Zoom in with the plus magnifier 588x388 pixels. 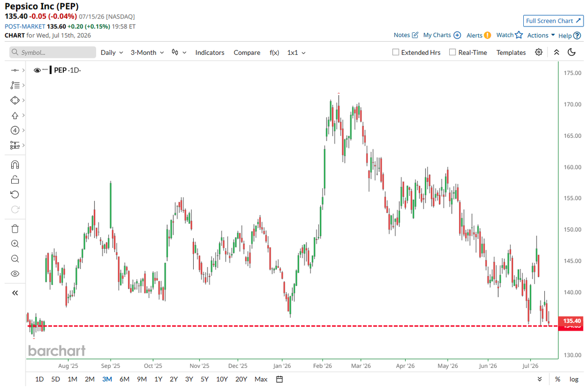(15, 244)
